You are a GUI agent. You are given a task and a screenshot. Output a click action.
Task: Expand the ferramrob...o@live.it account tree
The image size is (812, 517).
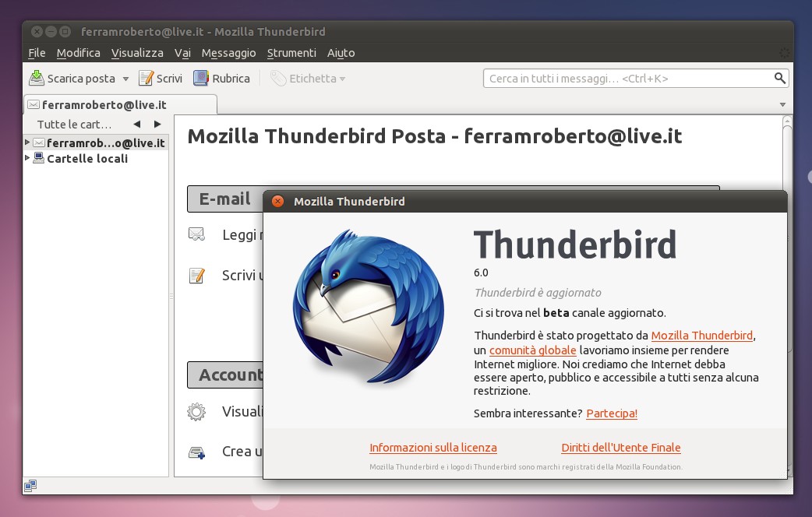coord(27,142)
